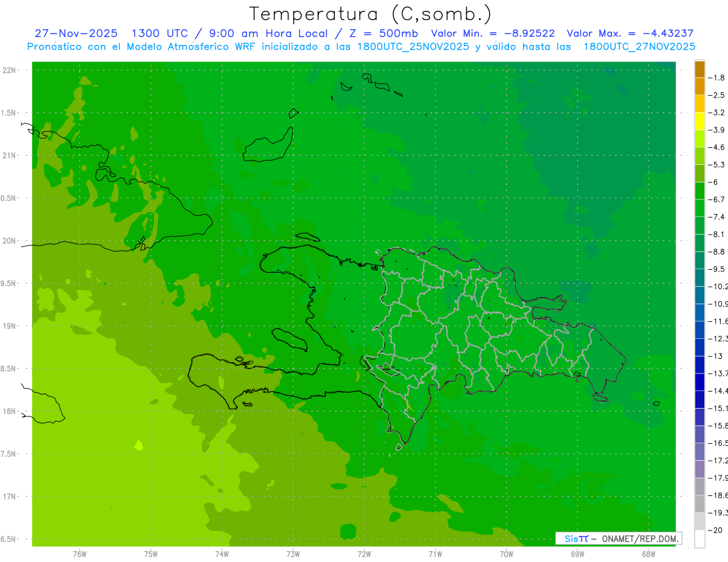Image resolution: width=728 pixels, height=562 pixels.
Task: Click the "71W" longitude axis label
Action: (435, 554)
